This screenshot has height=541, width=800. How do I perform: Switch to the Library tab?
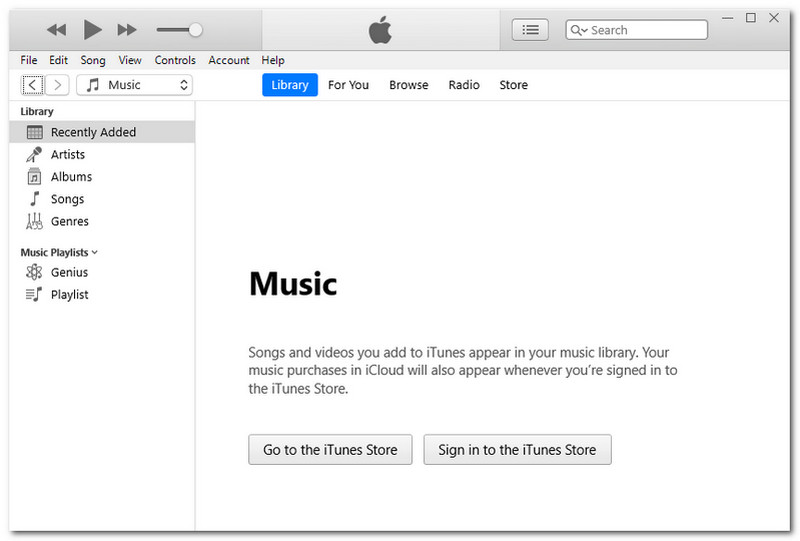click(x=290, y=85)
